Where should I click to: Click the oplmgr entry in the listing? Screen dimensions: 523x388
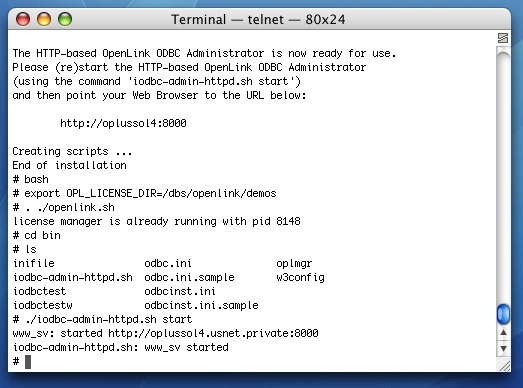[294, 264]
